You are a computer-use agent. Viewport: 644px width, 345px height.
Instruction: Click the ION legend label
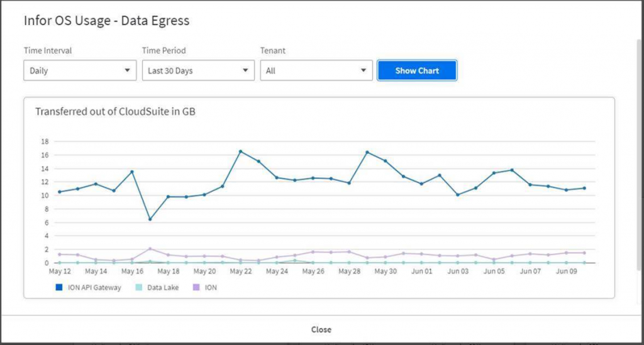pyautogui.click(x=211, y=288)
